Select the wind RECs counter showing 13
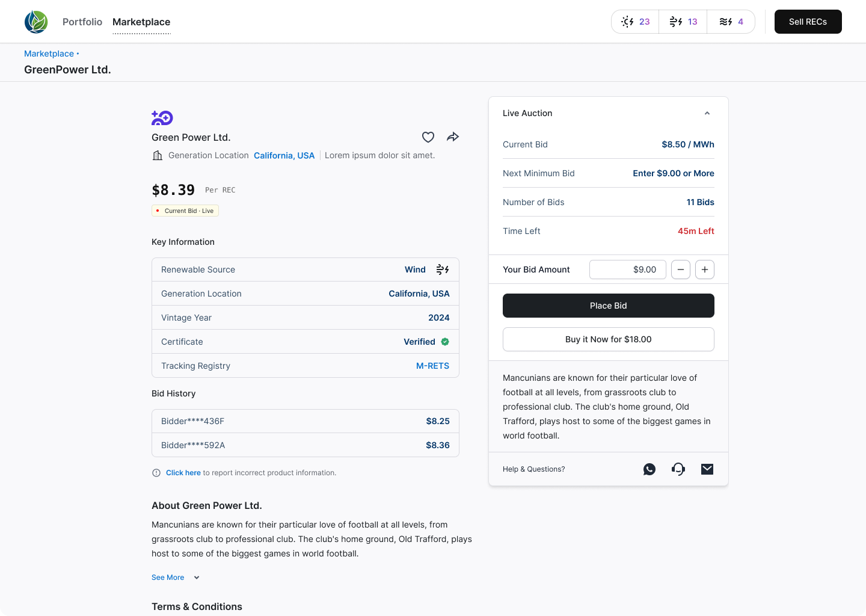The width and height of the screenshot is (866, 616). click(683, 22)
